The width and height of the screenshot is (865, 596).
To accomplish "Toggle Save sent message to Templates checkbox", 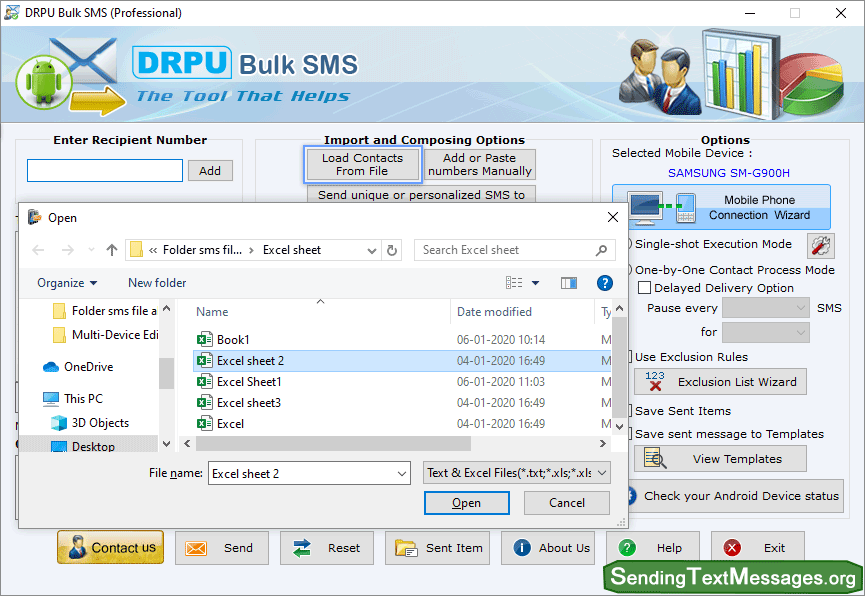I will coord(631,434).
